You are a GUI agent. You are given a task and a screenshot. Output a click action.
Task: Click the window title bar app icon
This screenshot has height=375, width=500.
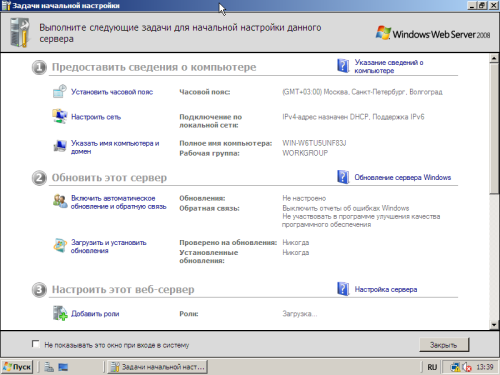6,5
